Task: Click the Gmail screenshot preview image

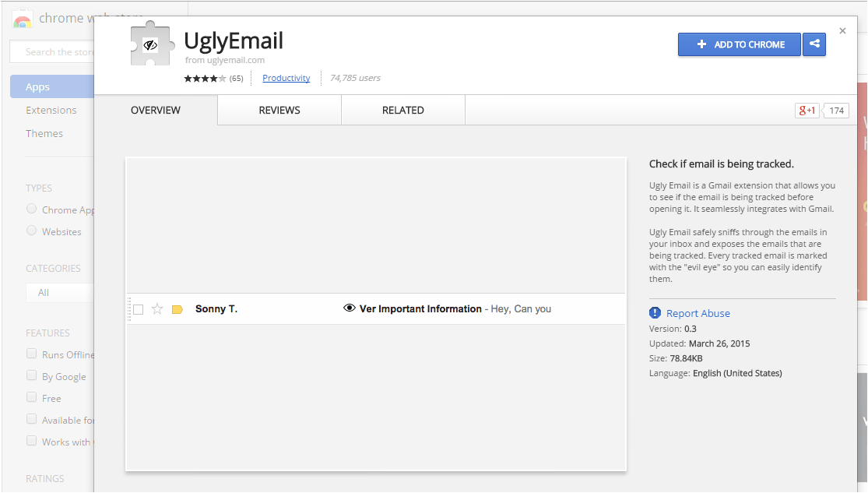Action: coord(377,314)
